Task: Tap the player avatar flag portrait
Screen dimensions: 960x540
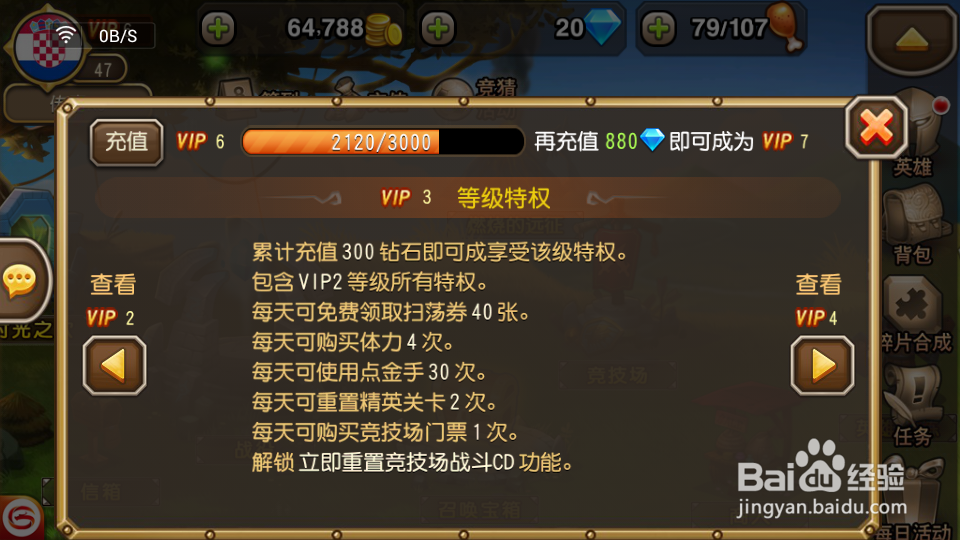Action: pyautogui.click(x=48, y=47)
